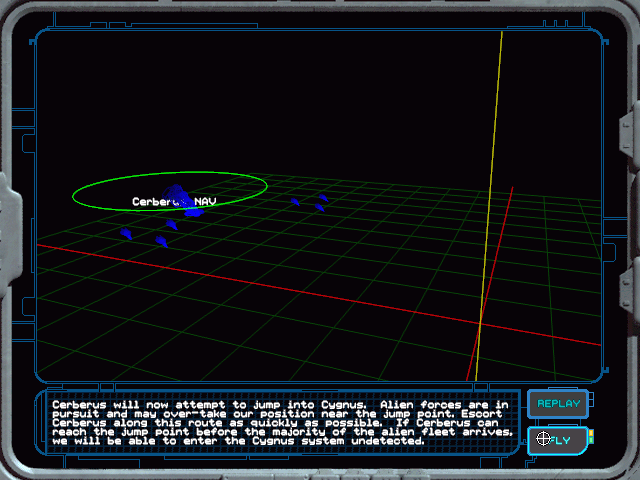Click the FLY button
640x480 pixels.
(x=558, y=440)
